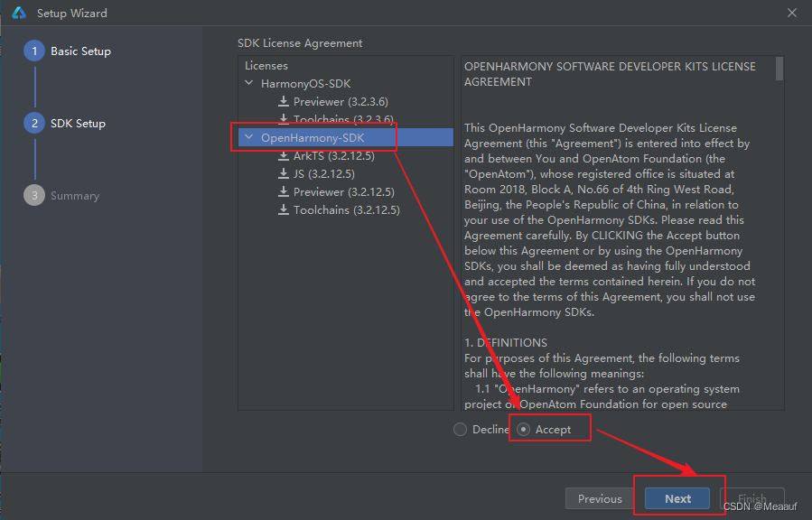
Task: Collapse the OpenHarmony-SDK tree node
Action: pyautogui.click(x=249, y=137)
